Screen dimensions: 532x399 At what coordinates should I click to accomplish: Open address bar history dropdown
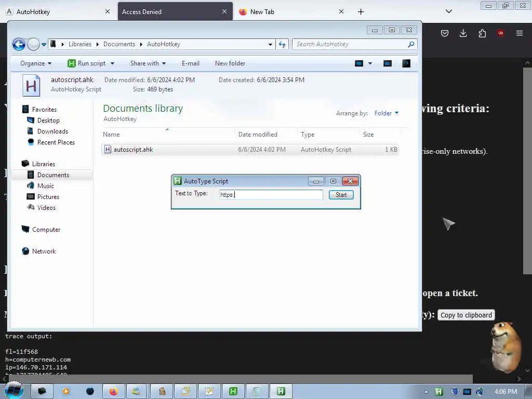270,45
